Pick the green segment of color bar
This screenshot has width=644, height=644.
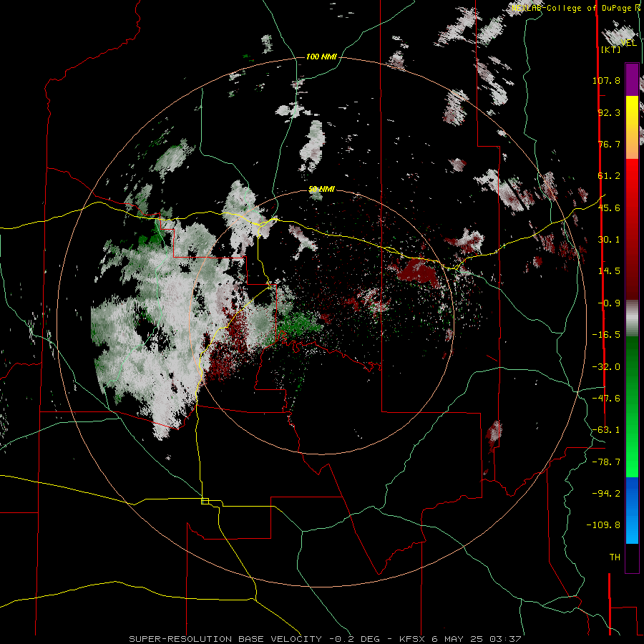pos(632,406)
